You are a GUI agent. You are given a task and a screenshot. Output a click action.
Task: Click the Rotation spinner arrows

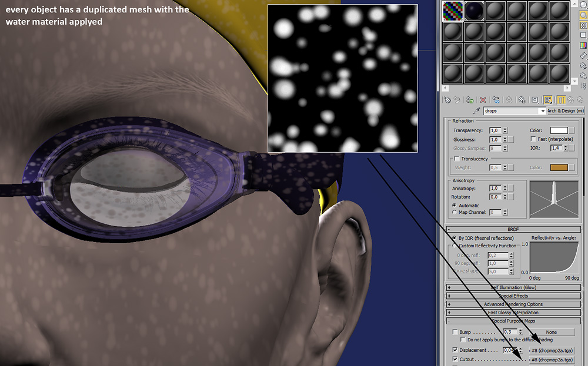tap(505, 197)
